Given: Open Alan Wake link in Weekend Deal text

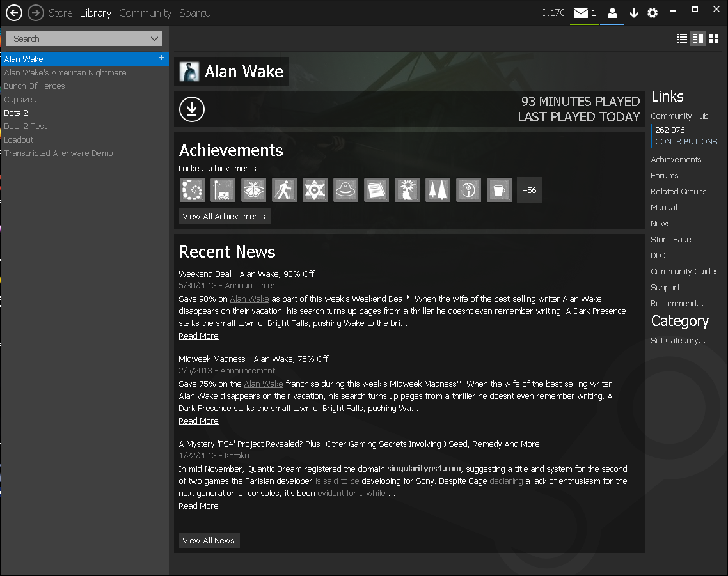Looking at the screenshot, I should (x=249, y=299).
